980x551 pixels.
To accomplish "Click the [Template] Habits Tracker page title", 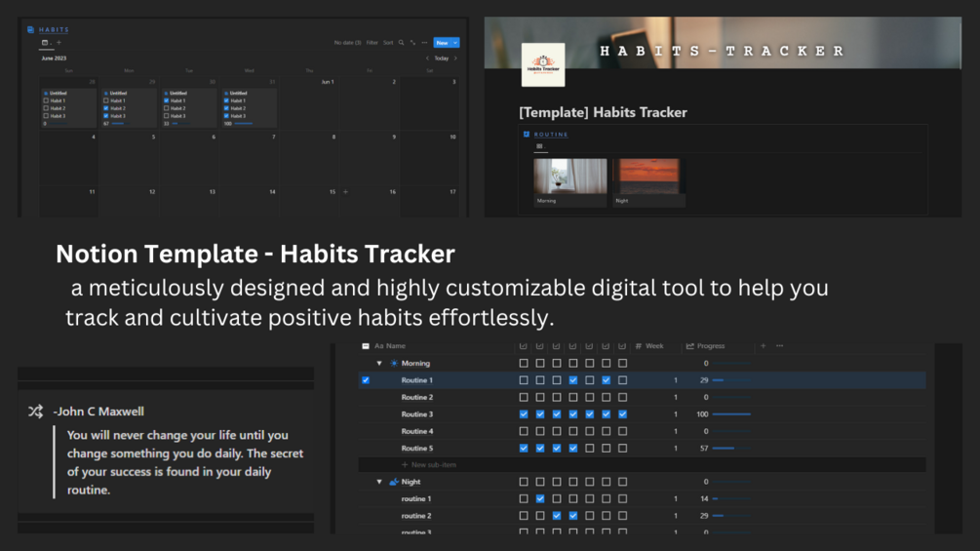I will tap(603, 112).
